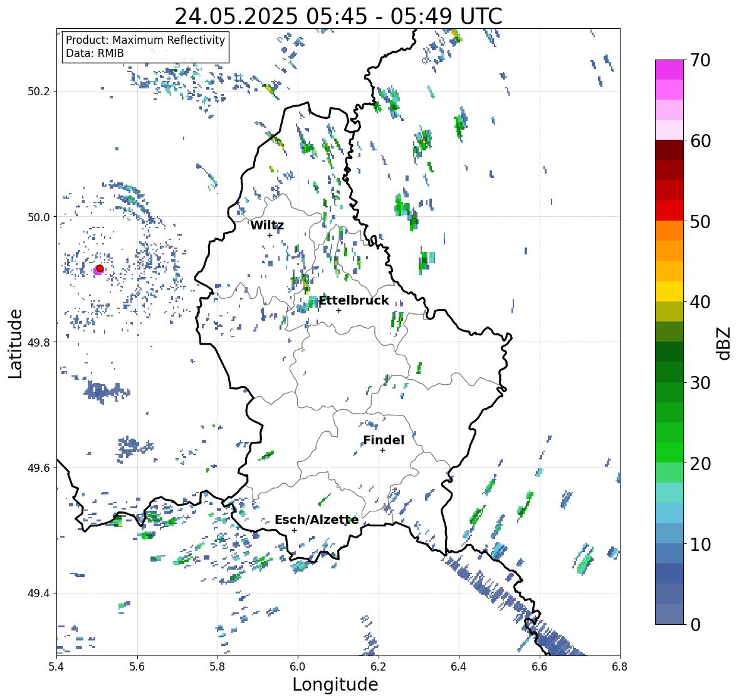Click the 30 dBZ colorbar tick label
This screenshot has width=739, height=700.
[x=700, y=382]
